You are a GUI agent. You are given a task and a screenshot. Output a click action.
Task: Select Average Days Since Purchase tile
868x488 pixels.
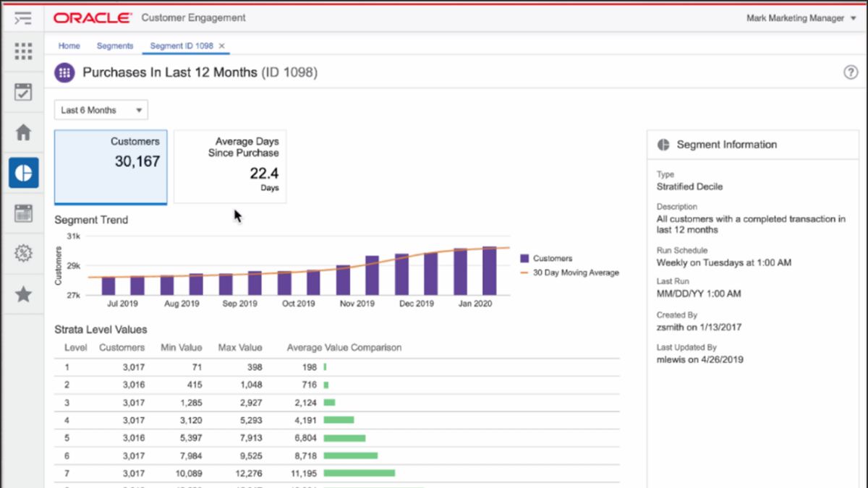click(x=230, y=167)
